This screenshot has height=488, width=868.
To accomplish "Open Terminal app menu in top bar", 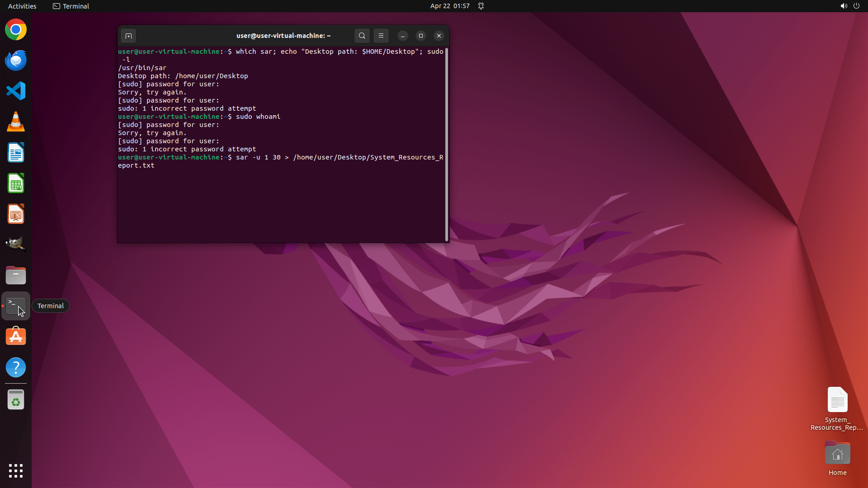I will (x=71, y=6).
